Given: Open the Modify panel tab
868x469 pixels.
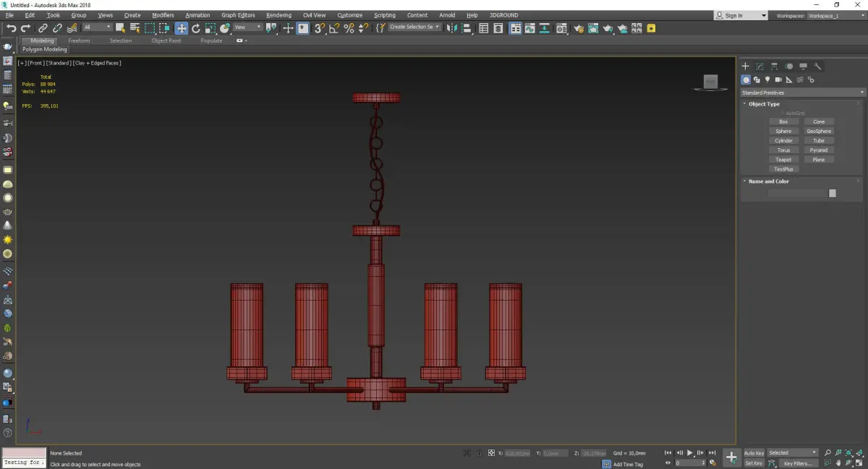Looking at the screenshot, I should (759, 66).
